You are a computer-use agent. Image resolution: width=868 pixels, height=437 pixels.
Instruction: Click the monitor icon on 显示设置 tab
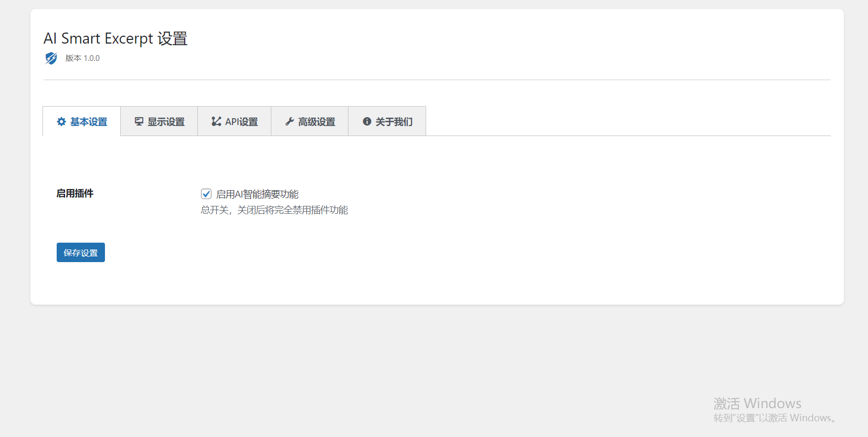tap(139, 121)
